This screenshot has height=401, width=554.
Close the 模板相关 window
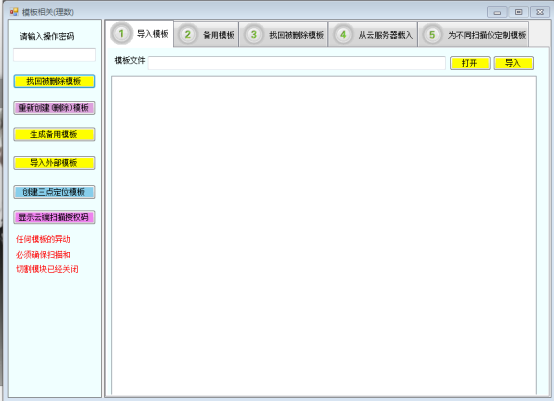[x=540, y=12]
